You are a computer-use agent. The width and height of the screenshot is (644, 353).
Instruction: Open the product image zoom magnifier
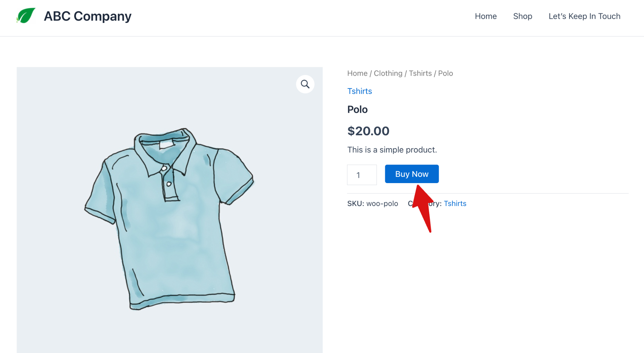tap(305, 84)
